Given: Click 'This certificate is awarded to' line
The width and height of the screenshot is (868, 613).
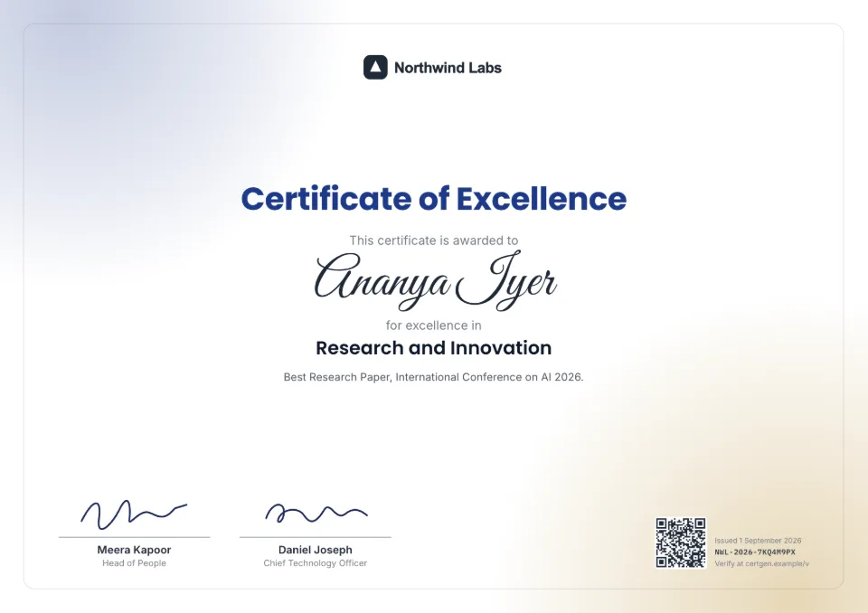Looking at the screenshot, I should pyautogui.click(x=433, y=240).
